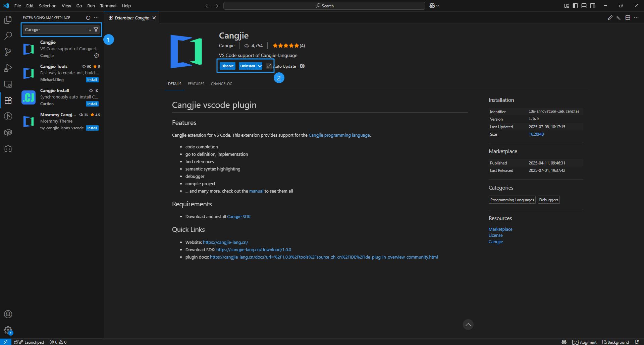Open notifications bell in status bar
The image size is (644, 345).
637,342
